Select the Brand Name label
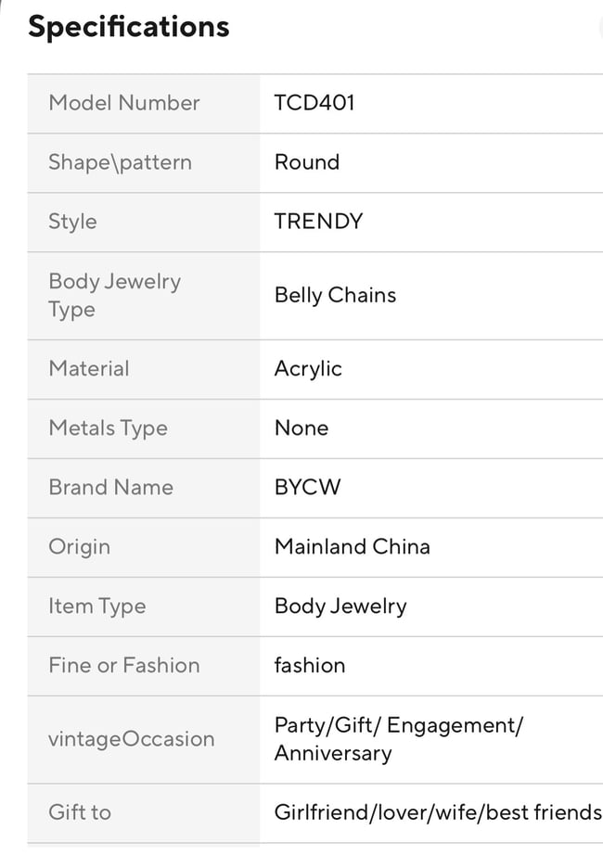 click(x=110, y=487)
